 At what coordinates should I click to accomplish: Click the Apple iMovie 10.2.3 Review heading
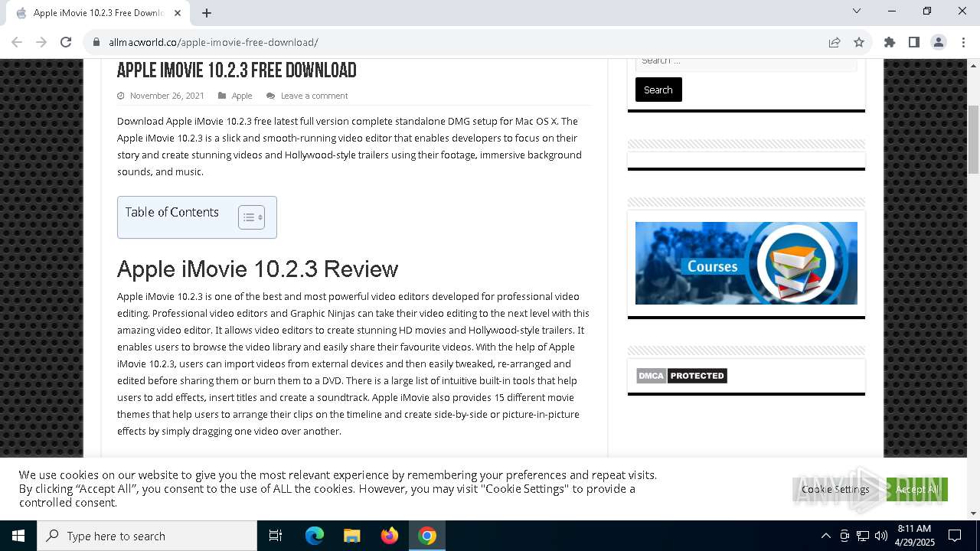[x=257, y=269]
